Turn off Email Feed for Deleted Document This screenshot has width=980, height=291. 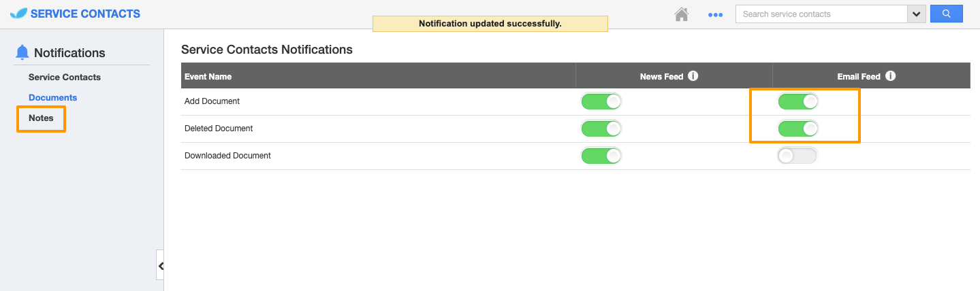click(x=798, y=129)
